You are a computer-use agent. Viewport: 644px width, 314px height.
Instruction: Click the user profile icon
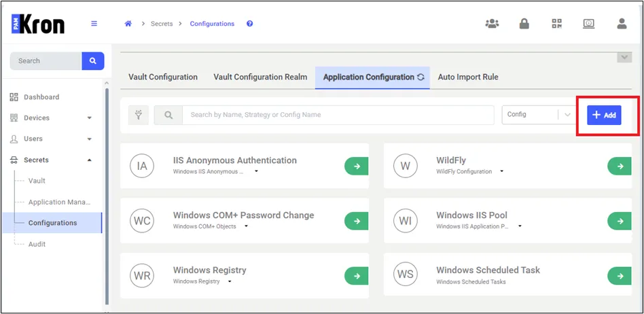(x=622, y=24)
